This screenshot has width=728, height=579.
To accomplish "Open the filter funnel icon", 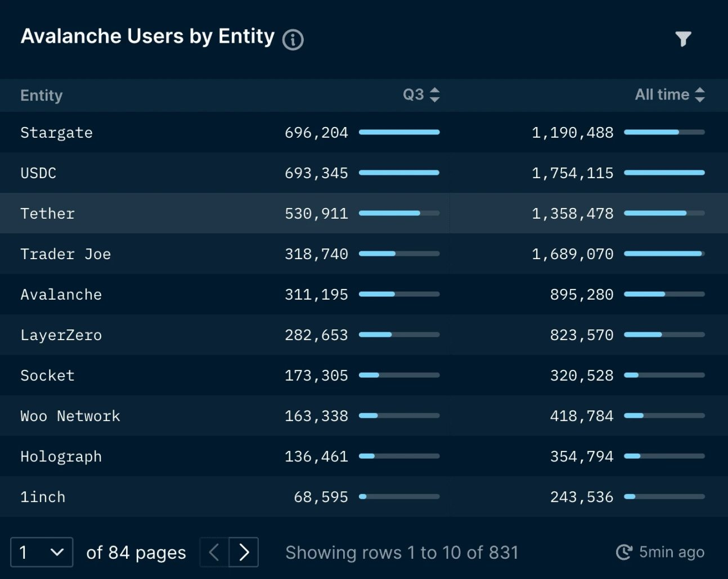I will click(x=683, y=38).
